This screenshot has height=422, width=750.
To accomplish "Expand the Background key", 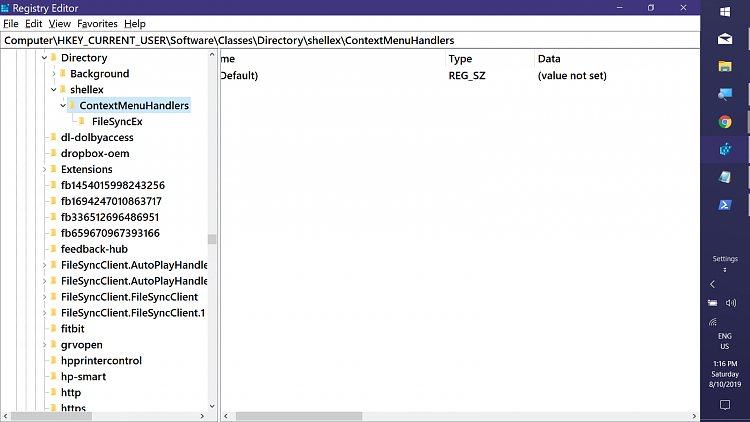I will click(x=54, y=74).
